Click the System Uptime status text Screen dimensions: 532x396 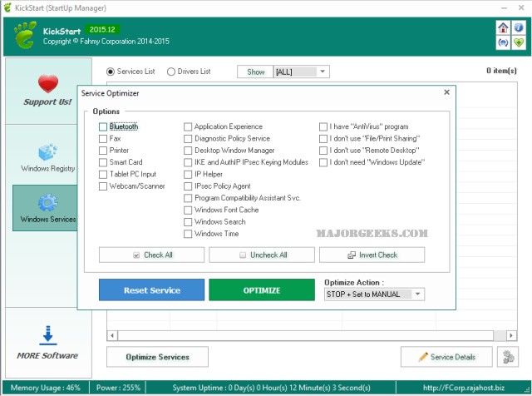[271, 388]
